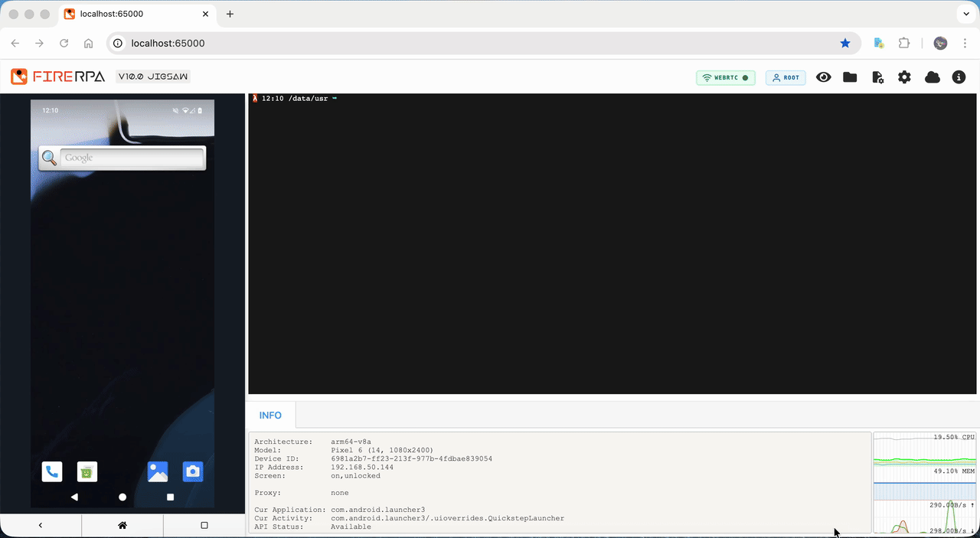Reload the page with refresh icon
Image resolution: width=980 pixels, height=538 pixels.
(x=64, y=44)
